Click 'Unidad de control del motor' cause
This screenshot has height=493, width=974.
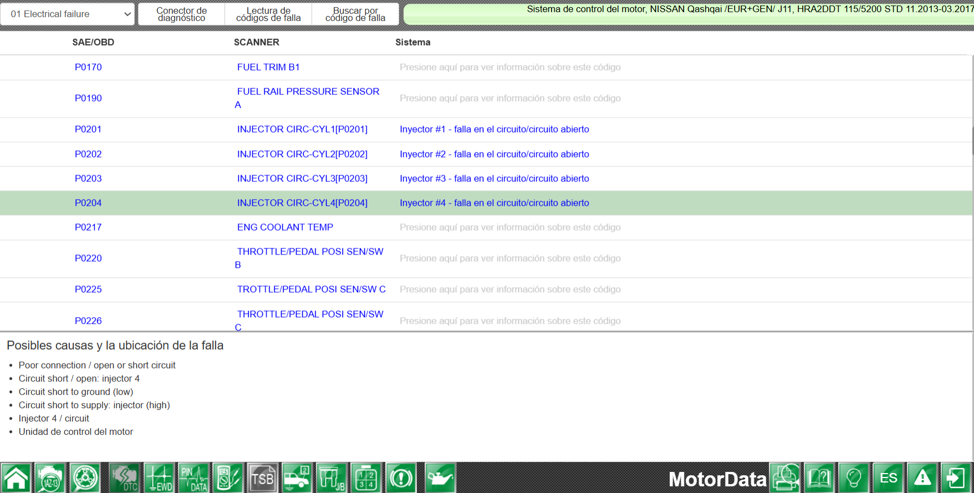(76, 432)
